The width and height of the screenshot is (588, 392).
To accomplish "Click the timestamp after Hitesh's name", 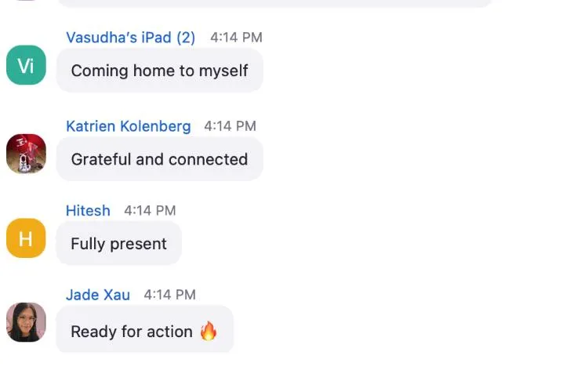I will [150, 210].
